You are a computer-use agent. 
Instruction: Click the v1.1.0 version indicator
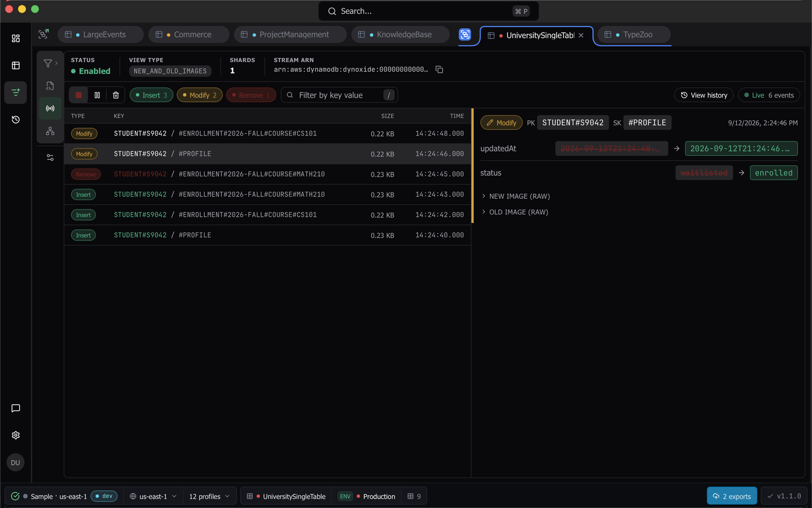tap(784, 496)
